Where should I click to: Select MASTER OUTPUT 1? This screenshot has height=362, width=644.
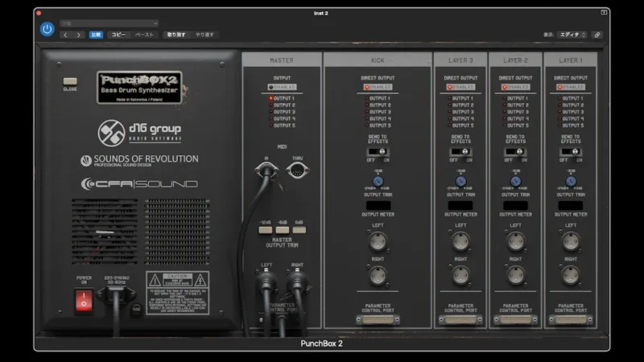282,98
